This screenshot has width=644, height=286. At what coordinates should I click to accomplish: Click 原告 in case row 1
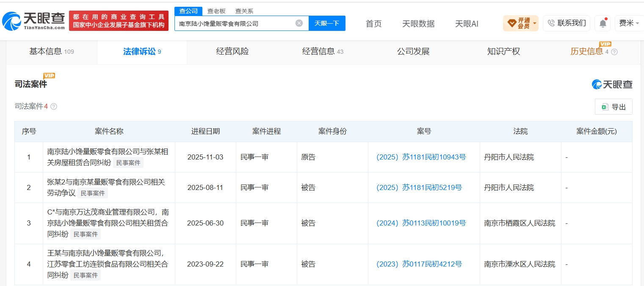pos(308,157)
